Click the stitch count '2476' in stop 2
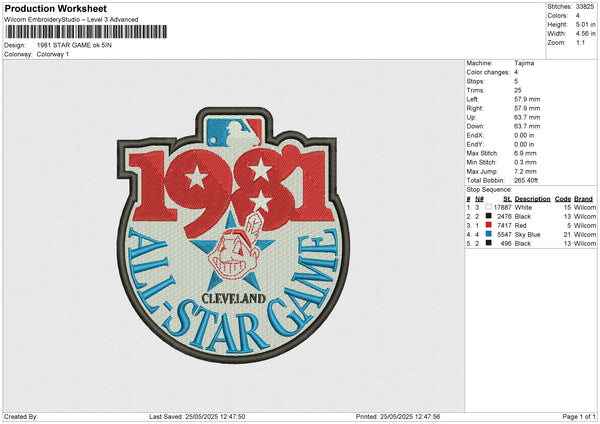This screenshot has width=600, height=424. pos(504,217)
